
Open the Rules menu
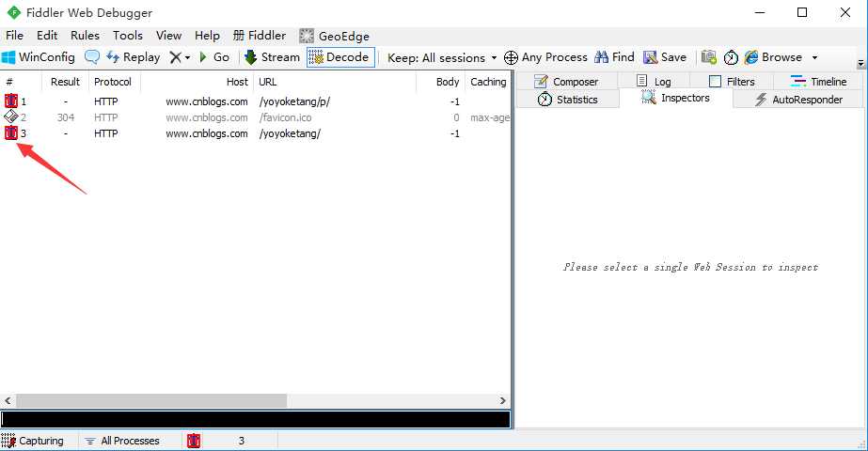click(85, 36)
